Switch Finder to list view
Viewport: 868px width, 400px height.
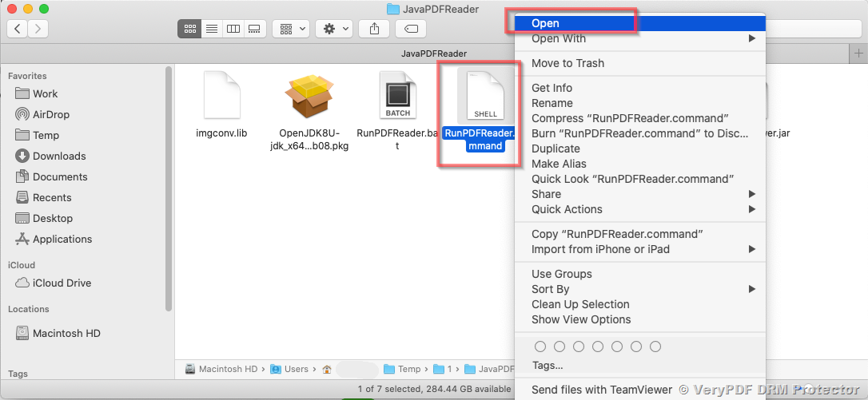click(212, 29)
